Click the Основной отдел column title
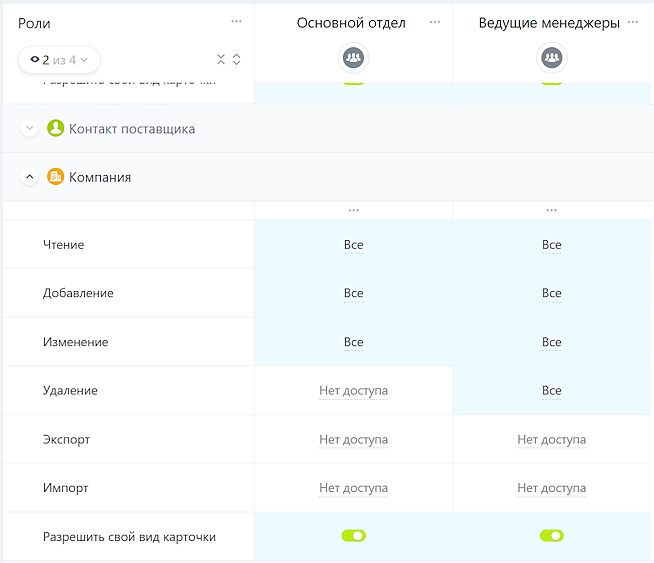This screenshot has width=654, height=563. (x=351, y=23)
